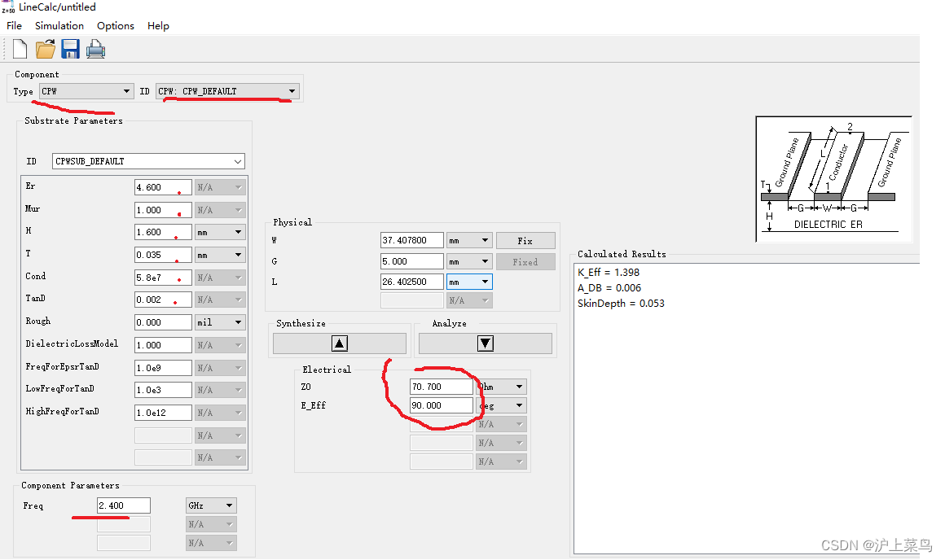
Task: Click the CPW structure diagram image
Action: tap(834, 179)
